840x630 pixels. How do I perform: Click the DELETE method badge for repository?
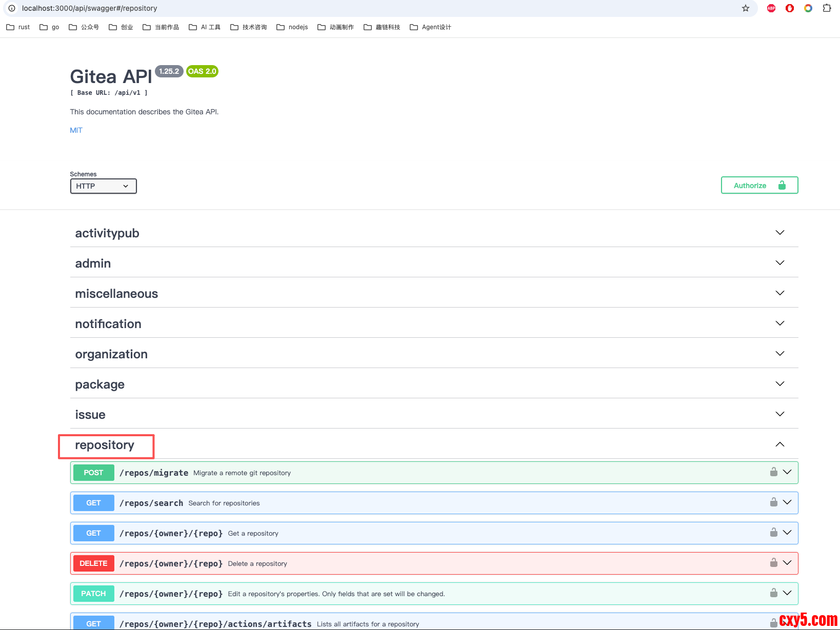[93, 563]
